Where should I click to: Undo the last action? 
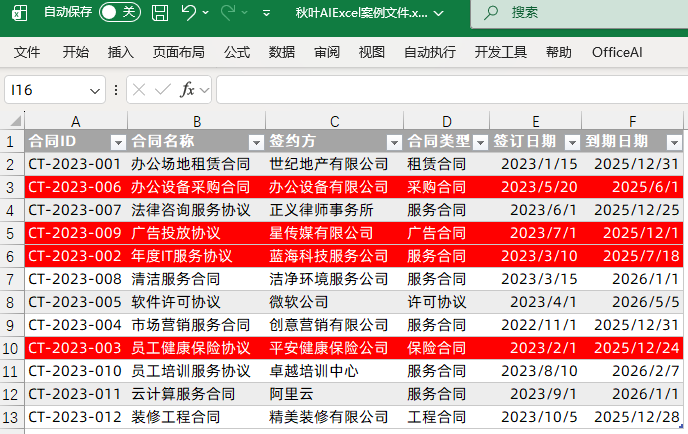click(x=189, y=12)
